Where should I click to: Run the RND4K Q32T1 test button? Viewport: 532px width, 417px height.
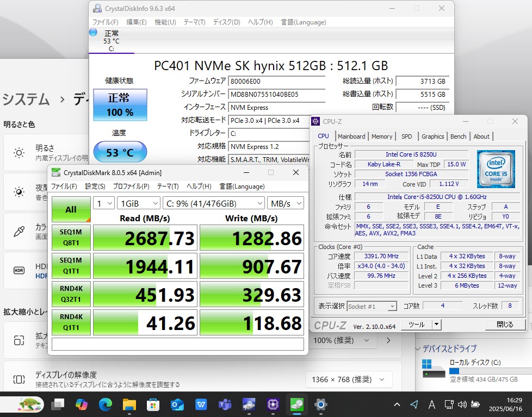coord(71,294)
